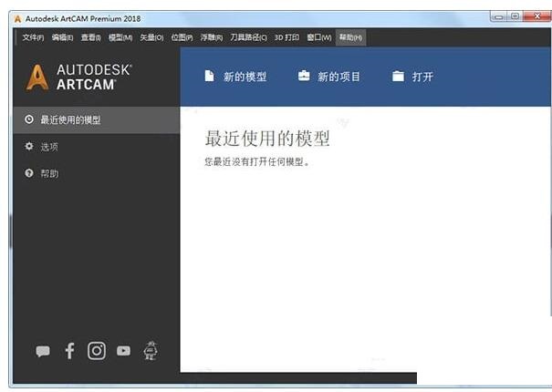Open the 窗口(W) menu
This screenshot has width=552, height=392.
click(319, 37)
